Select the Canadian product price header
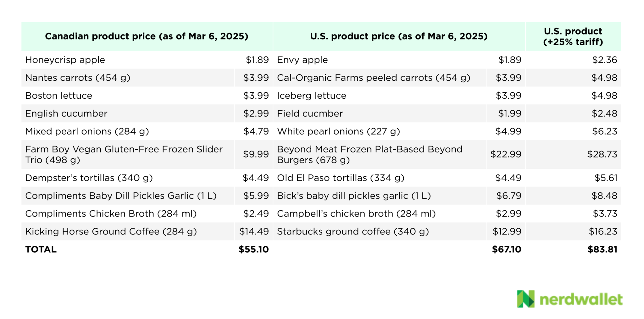Screen dimensions: 644x319 [147, 36]
